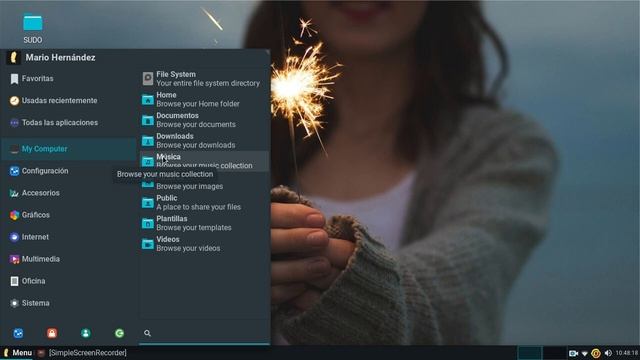Screen dimensions: 640x360
Task: Select the My Computer category
Action: [x=69, y=149]
